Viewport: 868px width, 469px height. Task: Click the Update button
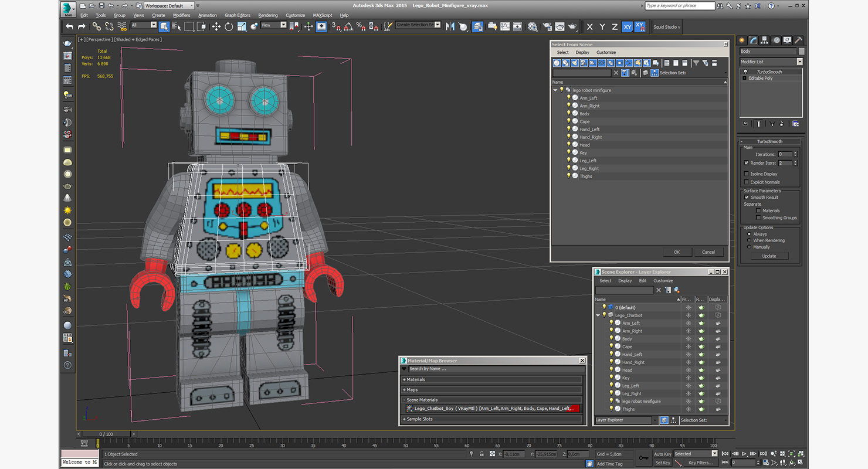[769, 256]
